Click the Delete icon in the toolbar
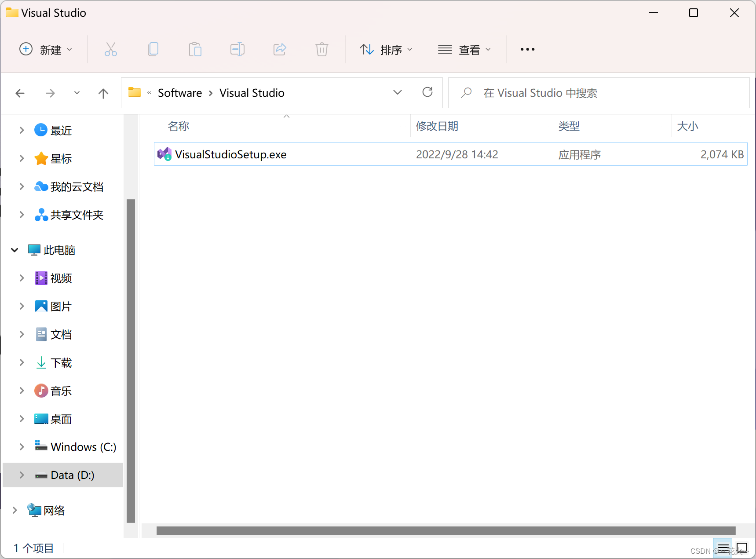 click(x=321, y=49)
